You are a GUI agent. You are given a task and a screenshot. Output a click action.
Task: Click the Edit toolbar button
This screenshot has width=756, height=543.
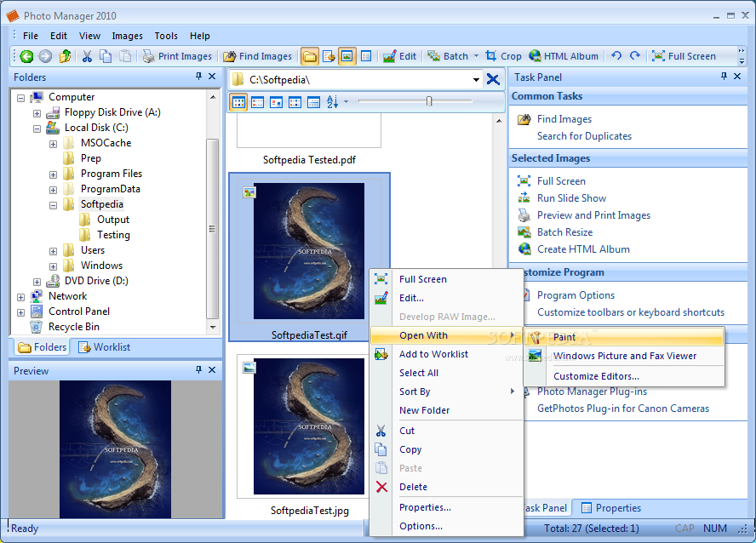(x=399, y=56)
